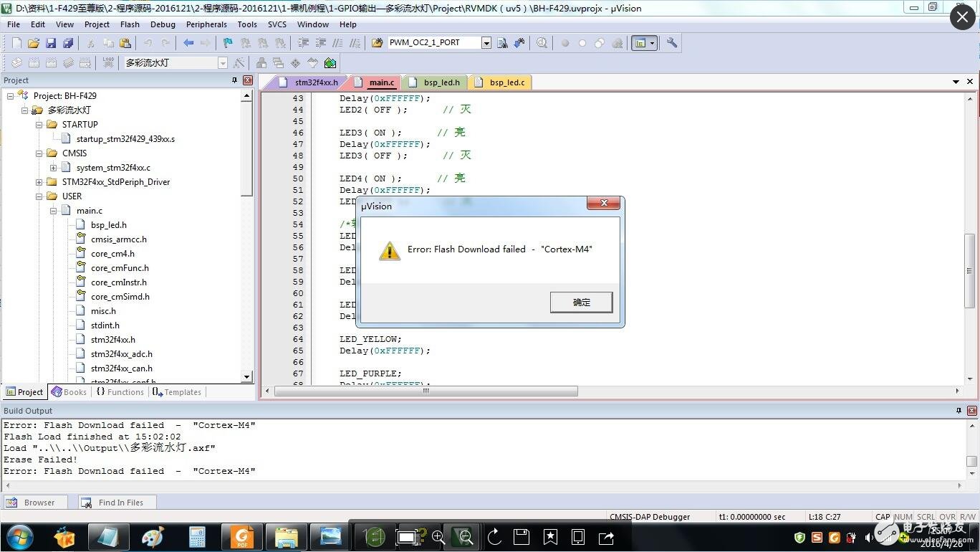
Task: Click the Navigate Backwards arrow icon
Action: (x=188, y=43)
